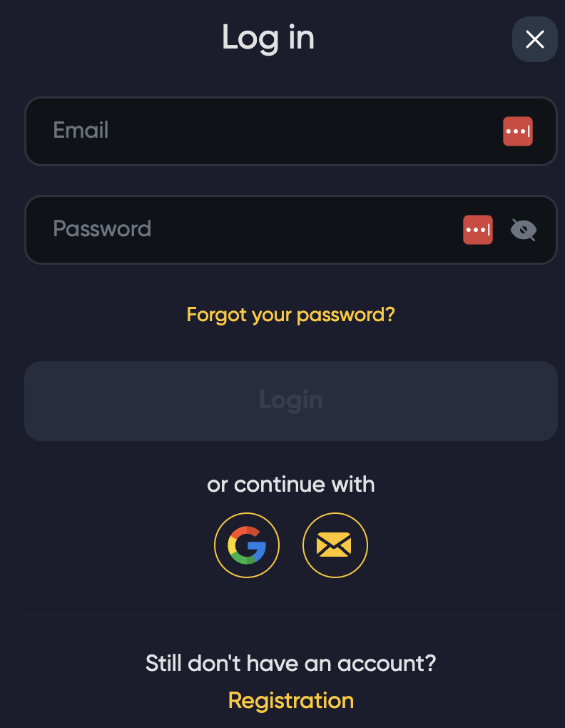565x728 pixels.
Task: Continue with the yellow envelope icon
Action: coord(335,546)
